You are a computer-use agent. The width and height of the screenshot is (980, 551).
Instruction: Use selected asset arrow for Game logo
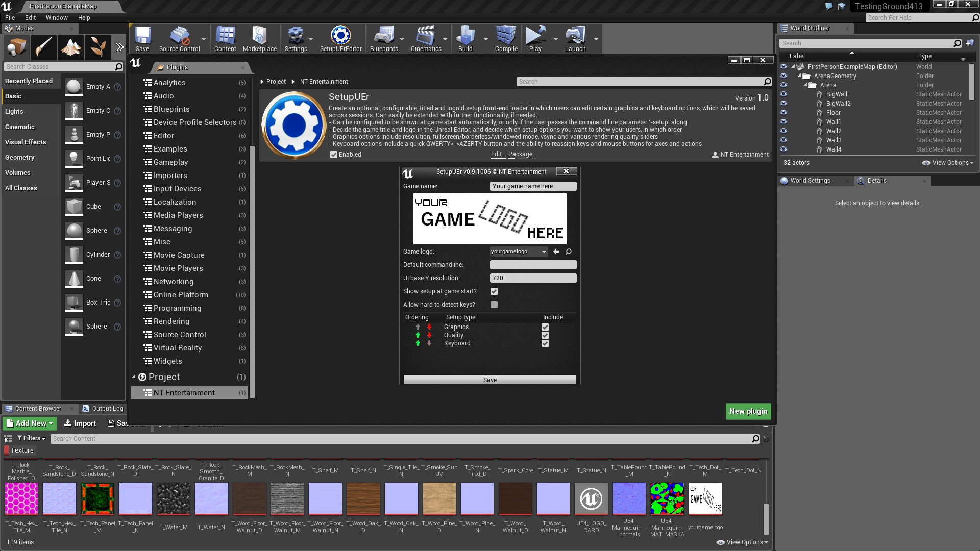pyautogui.click(x=556, y=252)
